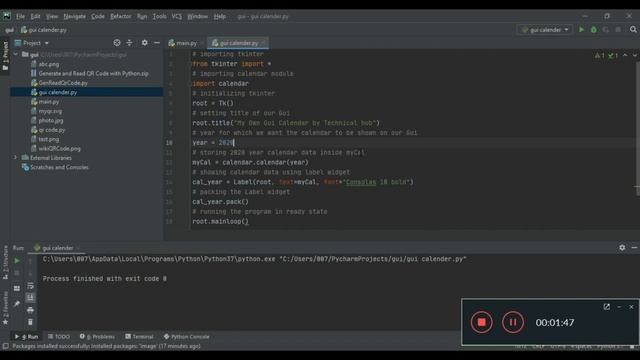Open the Structure side tab
Screen dimensions: 640x360
(x=5, y=262)
